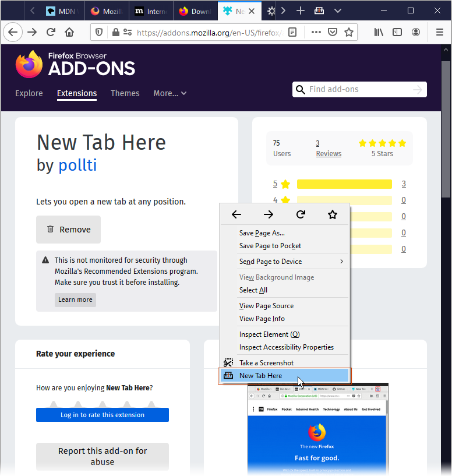Click the 5-star rating bar
The image size is (452, 476).
(344, 184)
